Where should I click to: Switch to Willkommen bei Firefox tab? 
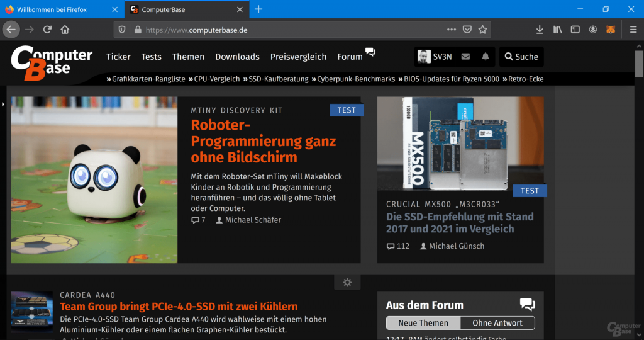click(62, 9)
